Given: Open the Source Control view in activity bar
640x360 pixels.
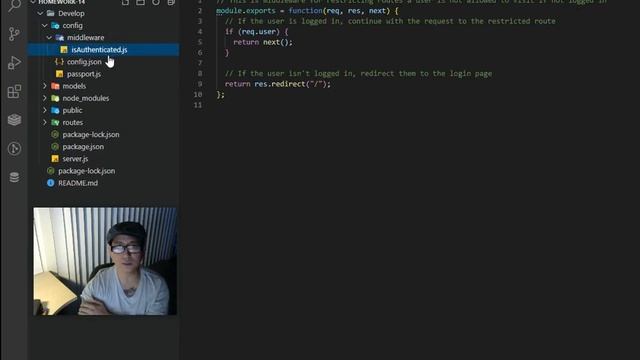Looking at the screenshot, I should coord(14,34).
